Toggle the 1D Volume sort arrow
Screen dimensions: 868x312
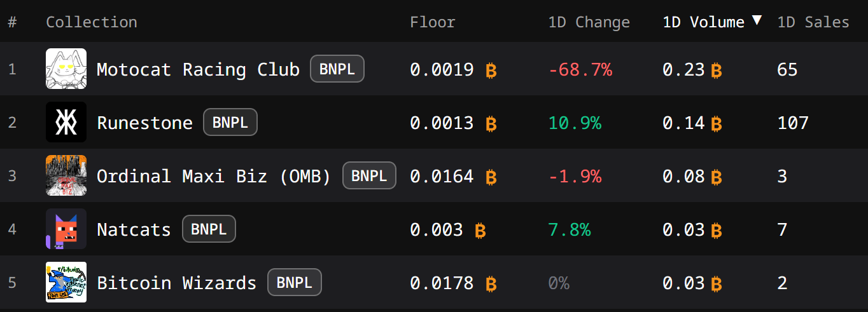(x=757, y=20)
